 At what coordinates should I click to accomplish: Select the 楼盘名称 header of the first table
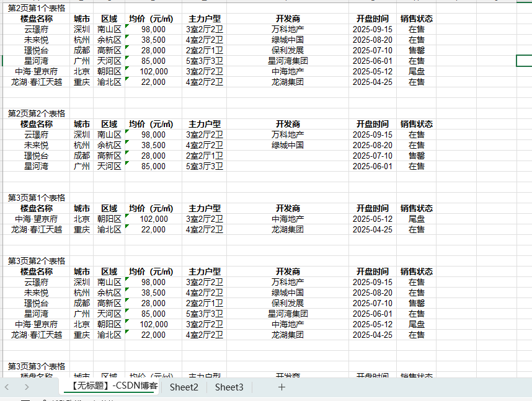35,18
